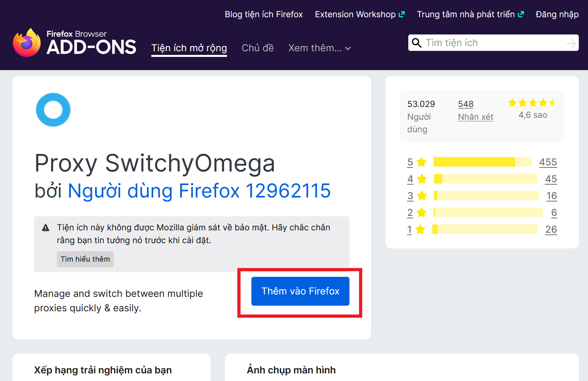Viewport: 588px width, 381px height.
Task: Open author link Người dùng Firefox 12962115
Action: click(x=199, y=191)
